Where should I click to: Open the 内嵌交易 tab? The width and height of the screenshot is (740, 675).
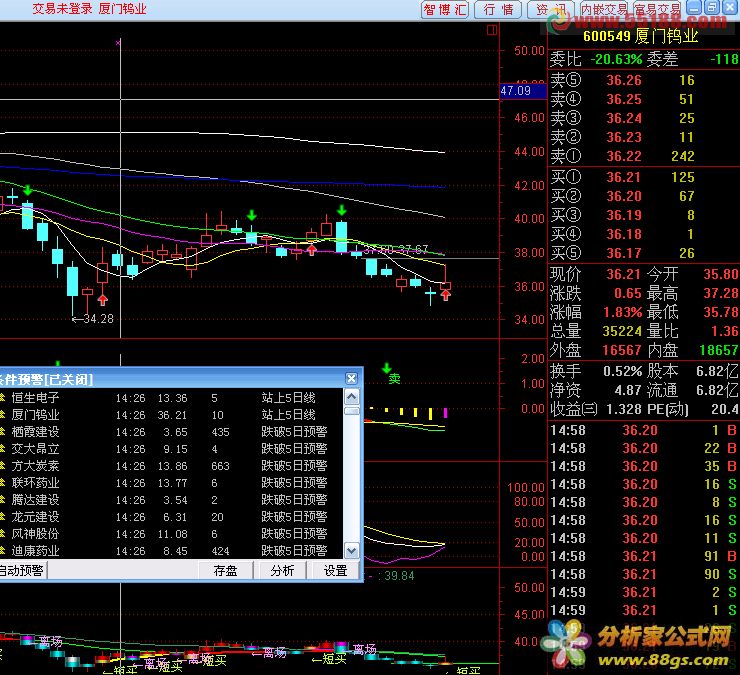tap(604, 9)
